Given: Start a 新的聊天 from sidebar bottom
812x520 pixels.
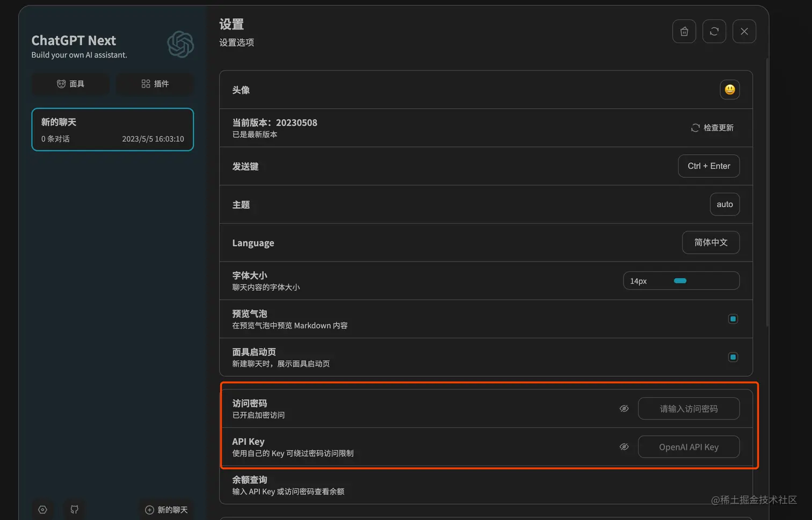Looking at the screenshot, I should [x=166, y=510].
